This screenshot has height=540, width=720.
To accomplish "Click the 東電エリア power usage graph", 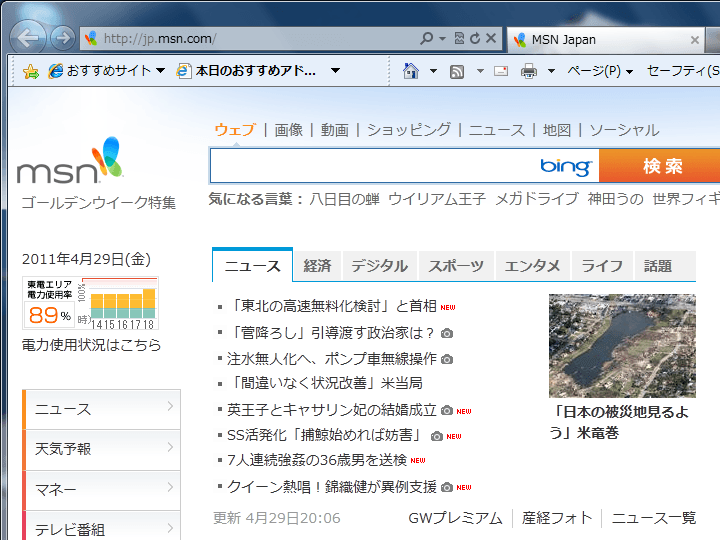I will click(x=90, y=303).
